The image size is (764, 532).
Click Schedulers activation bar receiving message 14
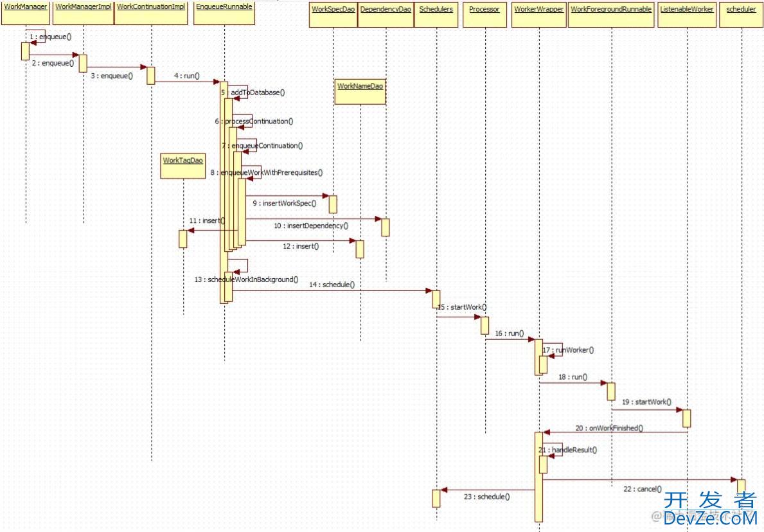(436, 299)
